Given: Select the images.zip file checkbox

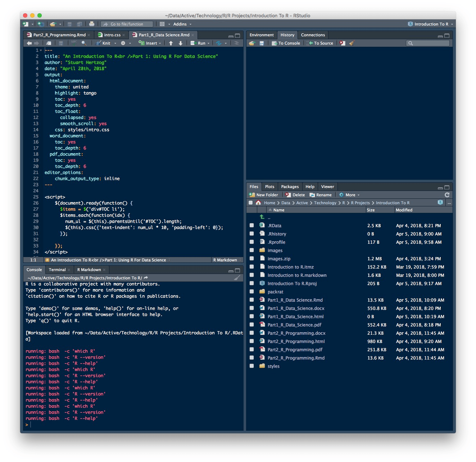Looking at the screenshot, I should point(251,259).
